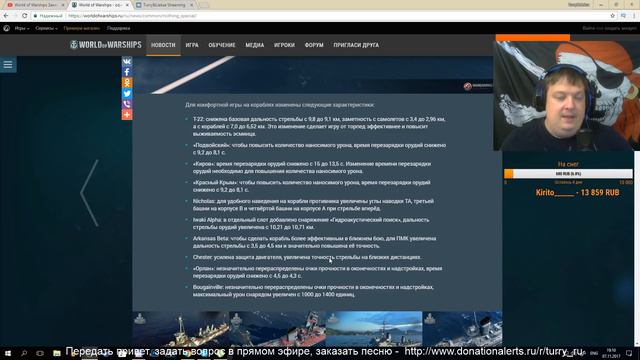Switch to the first YouTube browser tab

[35, 5]
